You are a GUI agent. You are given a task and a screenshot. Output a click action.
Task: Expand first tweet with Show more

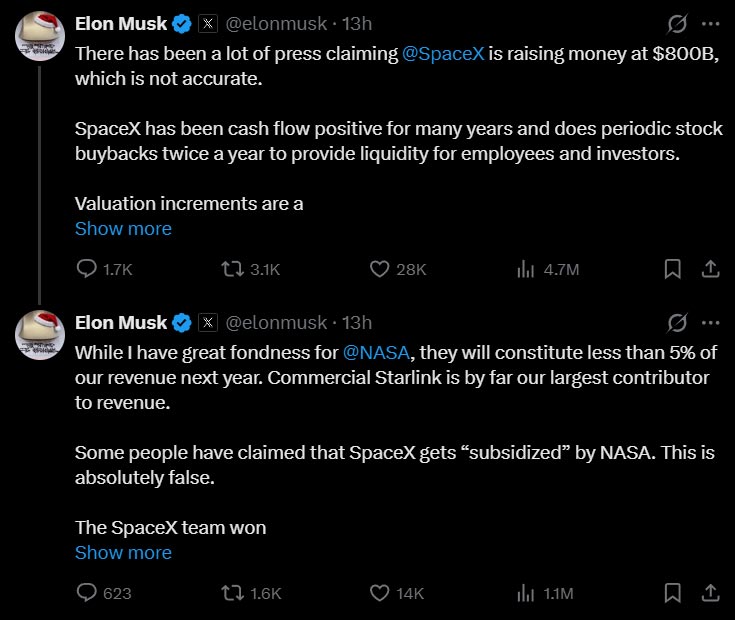click(123, 229)
